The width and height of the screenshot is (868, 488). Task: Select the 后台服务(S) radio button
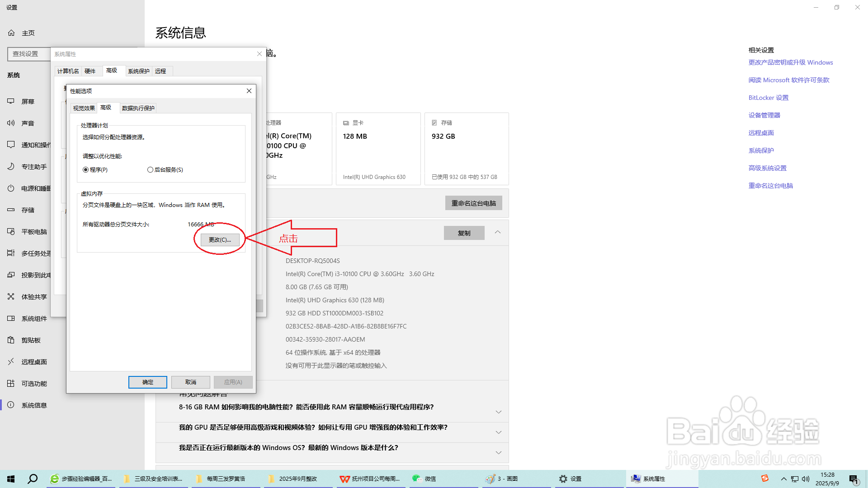pos(150,169)
